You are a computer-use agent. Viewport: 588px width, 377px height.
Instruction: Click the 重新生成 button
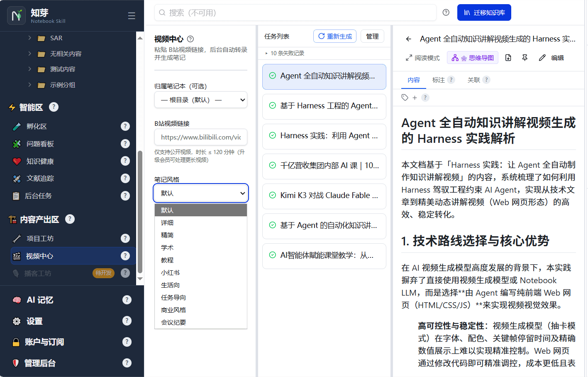(335, 36)
